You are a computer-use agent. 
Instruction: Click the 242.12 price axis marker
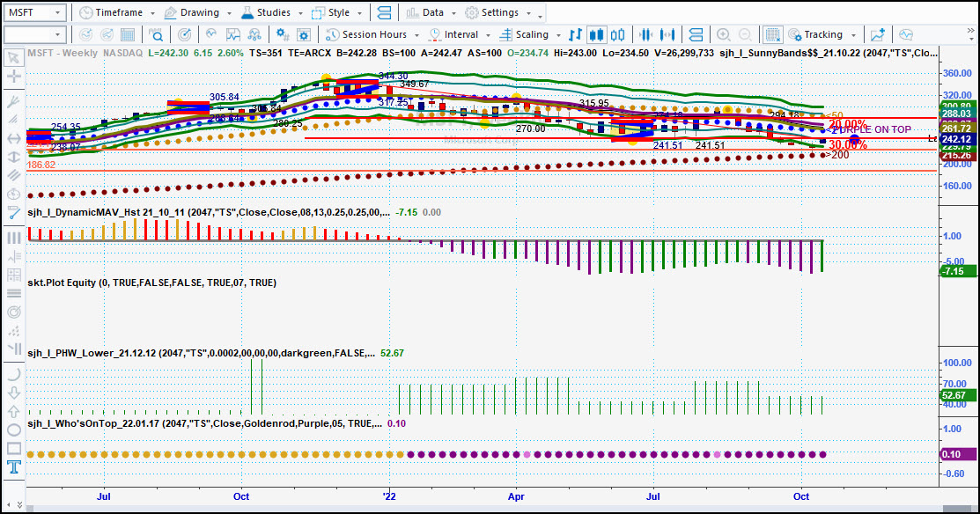957,139
